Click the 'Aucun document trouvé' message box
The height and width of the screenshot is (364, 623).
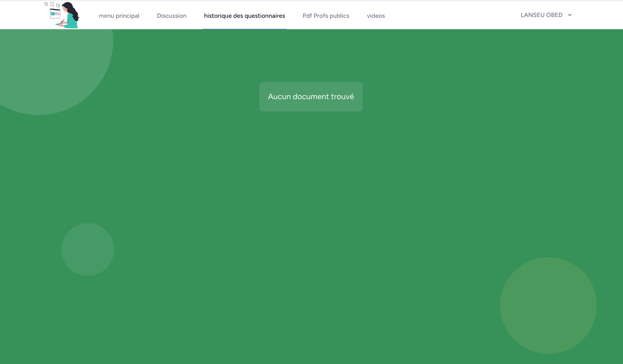pos(311,97)
